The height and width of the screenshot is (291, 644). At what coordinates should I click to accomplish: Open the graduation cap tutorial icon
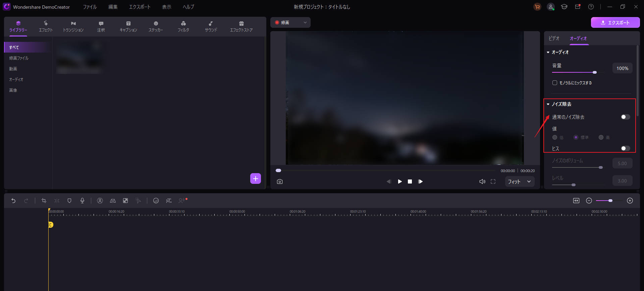pos(564,7)
